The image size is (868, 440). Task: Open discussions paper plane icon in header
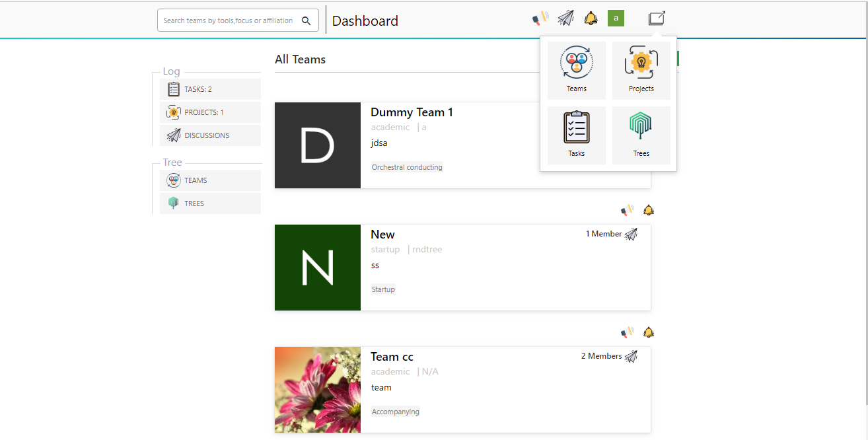coord(565,18)
